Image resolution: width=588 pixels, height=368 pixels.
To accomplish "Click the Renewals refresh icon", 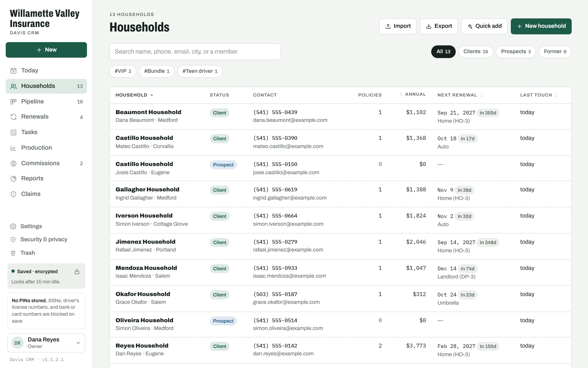I will pos(13,117).
